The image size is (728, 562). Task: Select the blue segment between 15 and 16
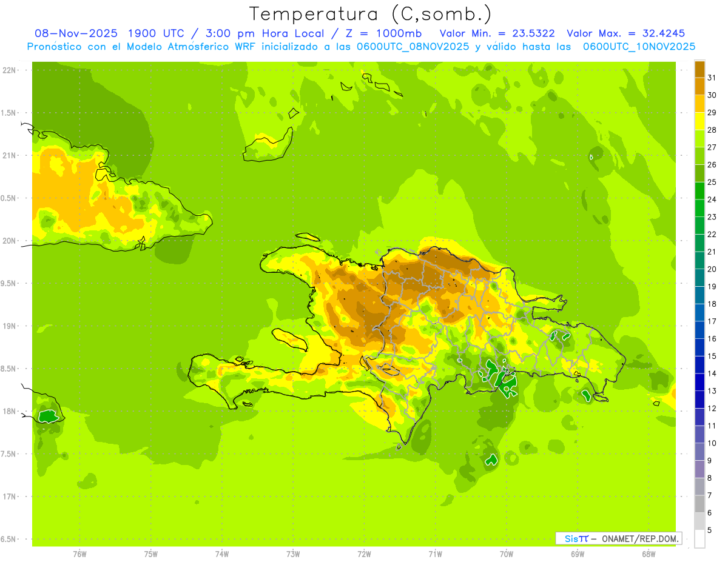pyautogui.click(x=699, y=347)
